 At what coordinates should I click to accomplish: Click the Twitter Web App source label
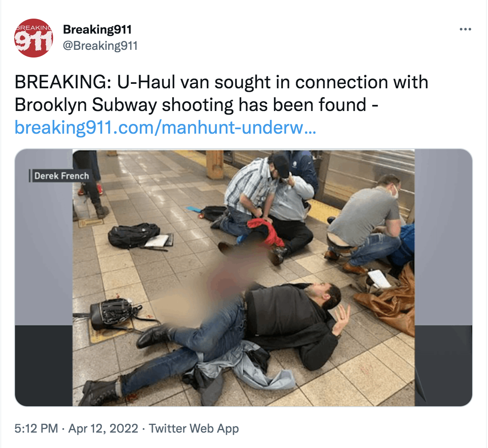(x=194, y=428)
